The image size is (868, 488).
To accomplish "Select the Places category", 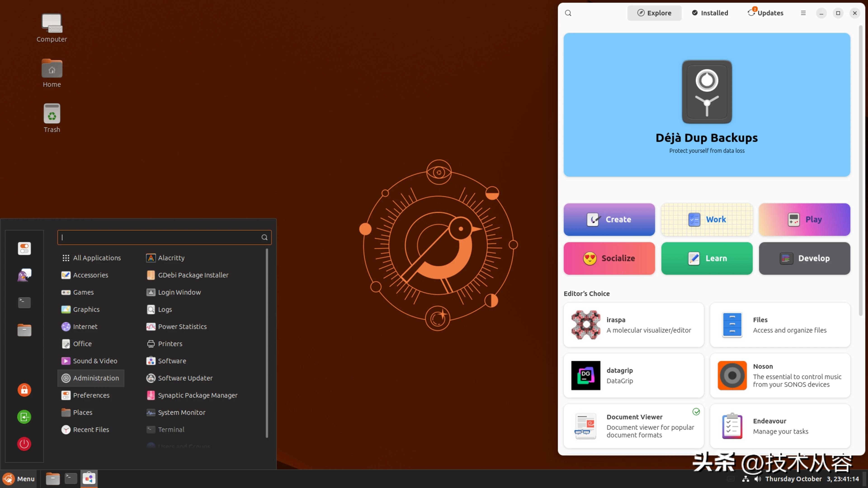I will click(91, 413).
